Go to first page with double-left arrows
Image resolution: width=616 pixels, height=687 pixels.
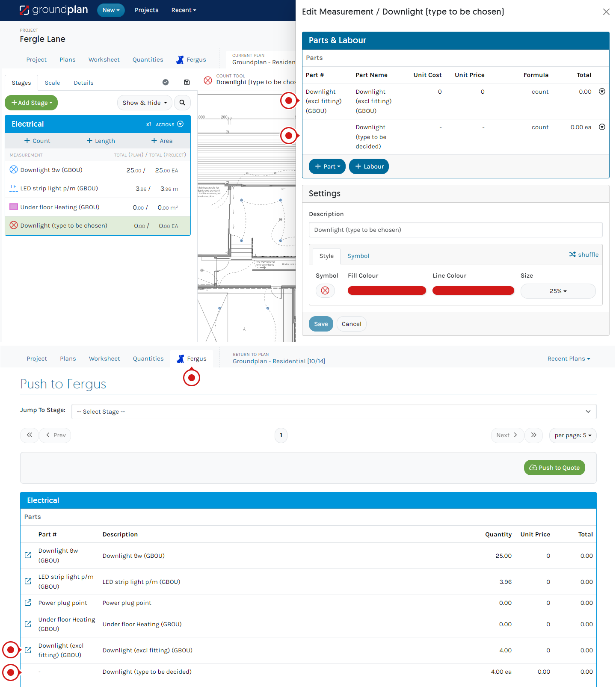(30, 435)
